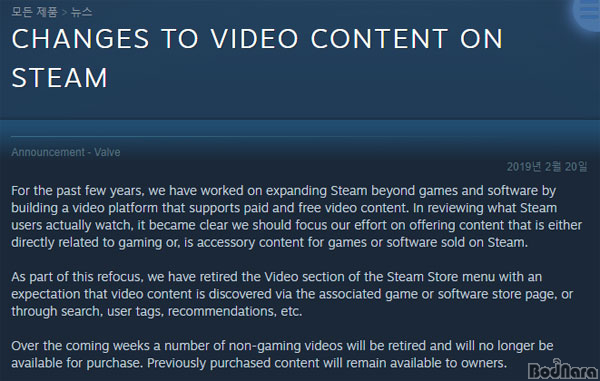Select the 2019년 2월 20일 post date
Image resolution: width=600 pixels, height=381 pixels.
click(x=547, y=167)
